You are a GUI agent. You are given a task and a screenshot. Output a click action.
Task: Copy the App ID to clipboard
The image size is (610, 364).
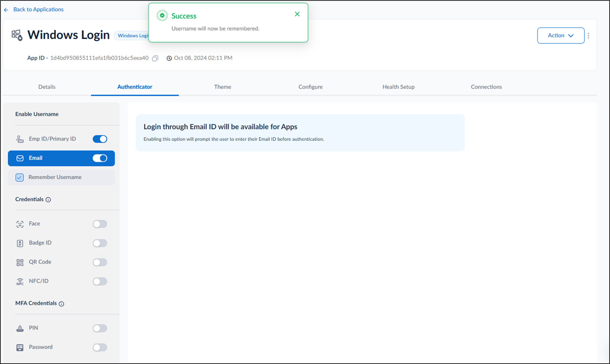pos(155,58)
